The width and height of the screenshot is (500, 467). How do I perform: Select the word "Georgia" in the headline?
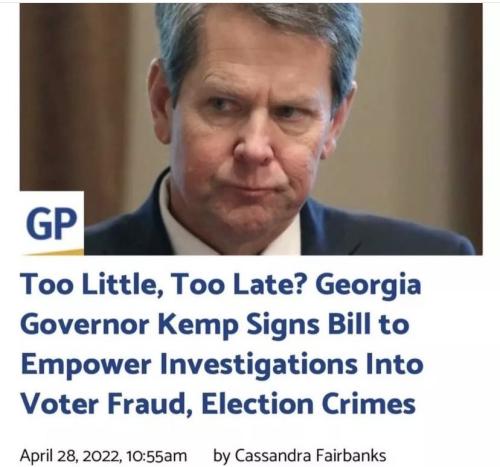[x=368, y=286]
